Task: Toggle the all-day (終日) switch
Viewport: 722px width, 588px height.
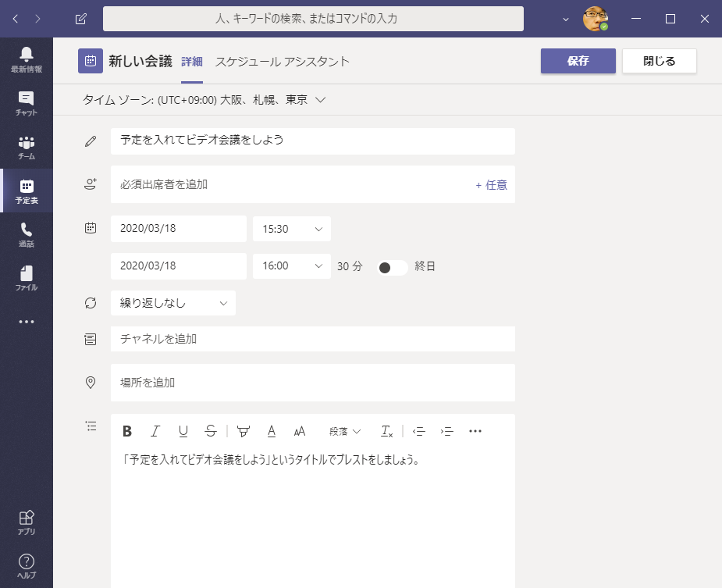Action: coord(392,267)
